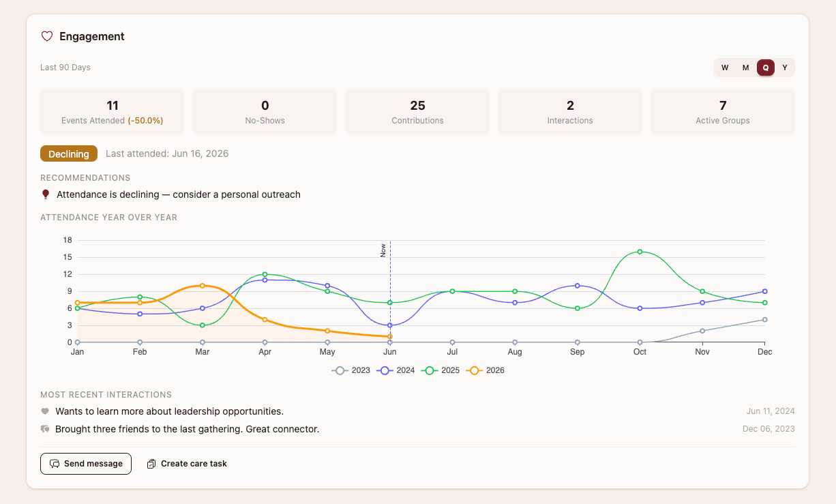
Task: Click the Jun label on x-axis
Action: tap(390, 352)
